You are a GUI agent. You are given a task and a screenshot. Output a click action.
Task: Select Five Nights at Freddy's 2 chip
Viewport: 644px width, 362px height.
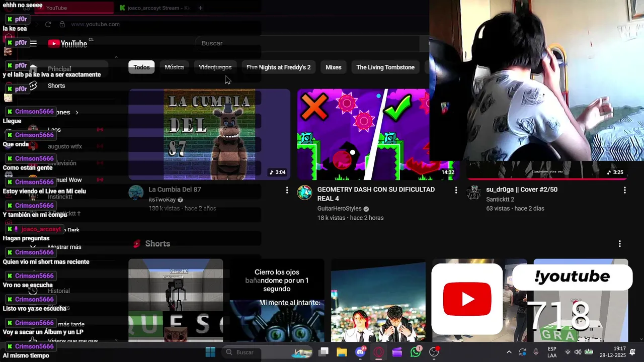pos(278,67)
